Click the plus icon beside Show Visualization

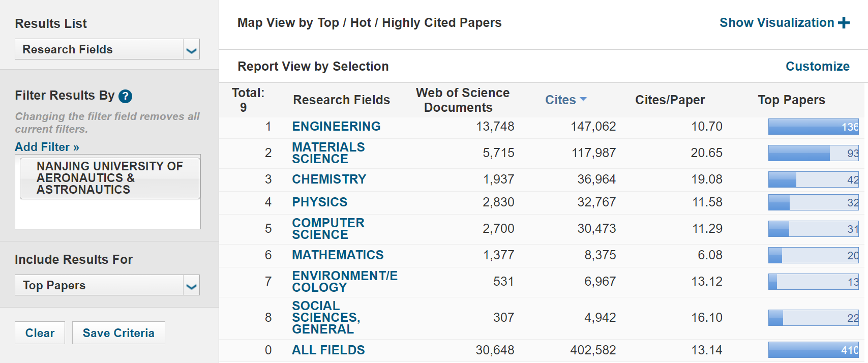click(844, 23)
